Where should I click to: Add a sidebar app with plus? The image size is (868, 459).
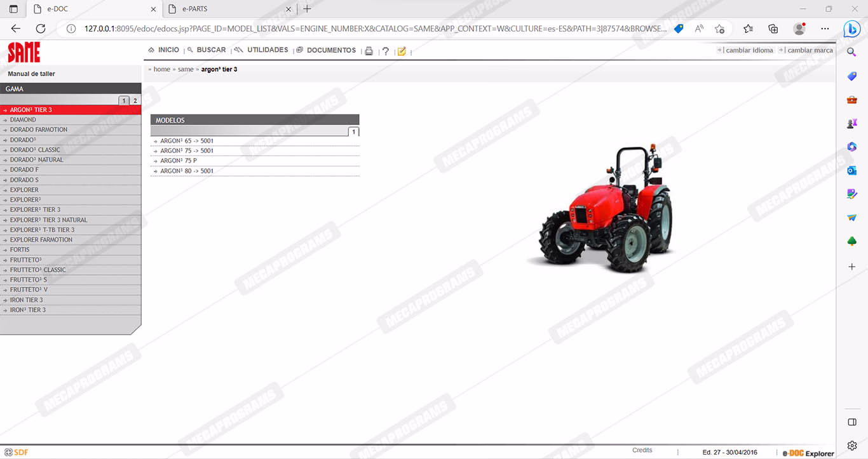tap(852, 267)
